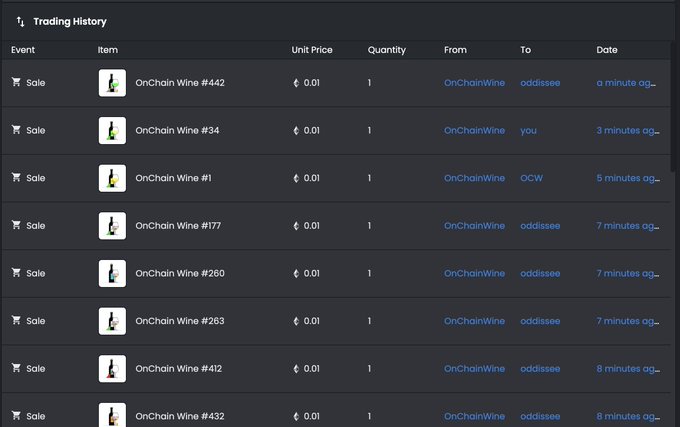This screenshot has width=680, height=427.
Task: Open the OnChain Wine #177 thumbnail
Action: [112, 226]
